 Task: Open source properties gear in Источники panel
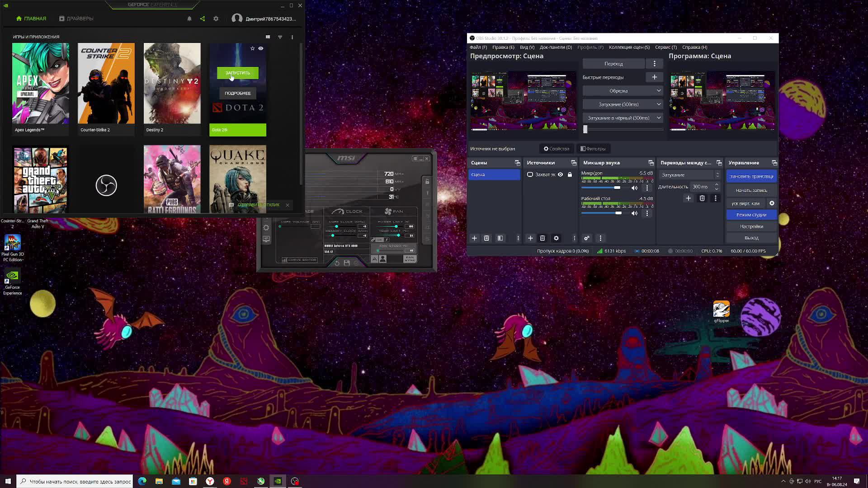point(556,238)
